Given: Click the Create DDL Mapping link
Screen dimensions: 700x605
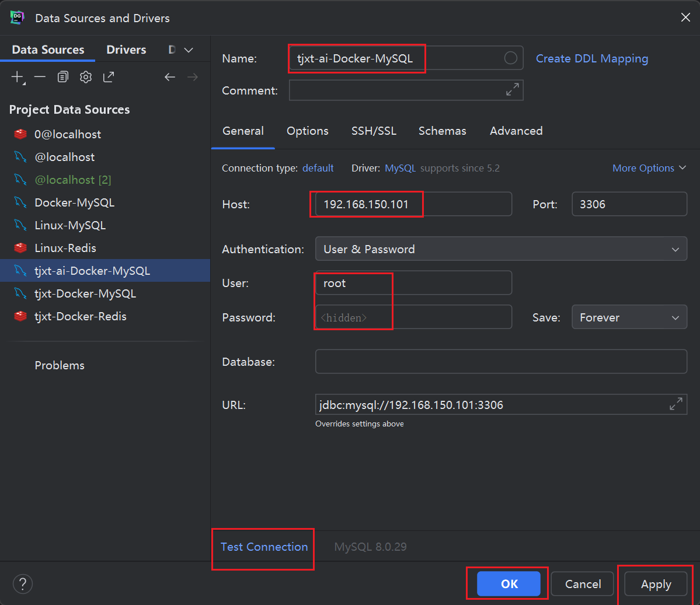Looking at the screenshot, I should point(592,58).
